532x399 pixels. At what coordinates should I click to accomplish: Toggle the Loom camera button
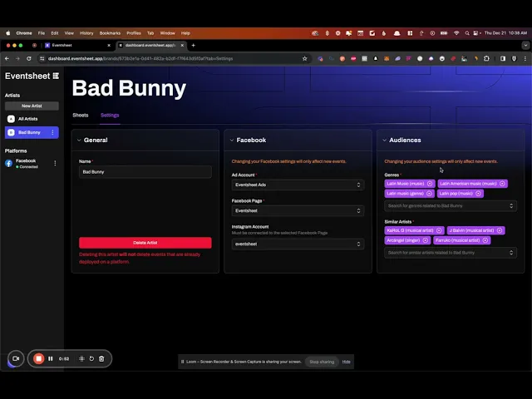[16, 358]
